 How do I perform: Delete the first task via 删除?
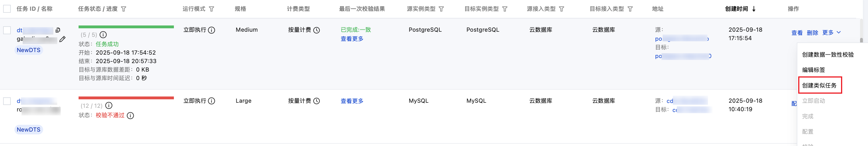[812, 33]
